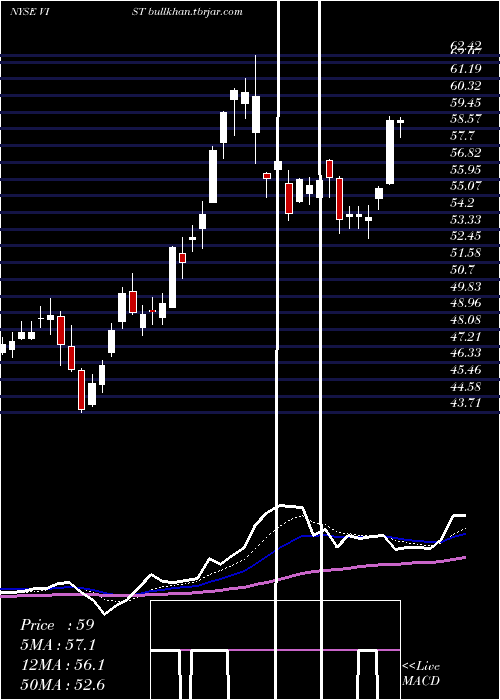Select the 53.33 price axis value
This screenshot has height=700, width=500.
click(x=466, y=220)
